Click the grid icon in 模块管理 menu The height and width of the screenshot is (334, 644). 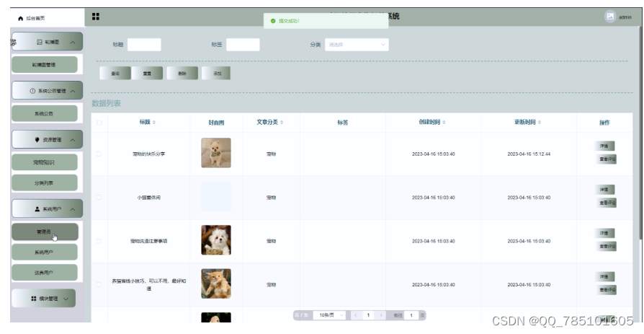click(x=34, y=299)
